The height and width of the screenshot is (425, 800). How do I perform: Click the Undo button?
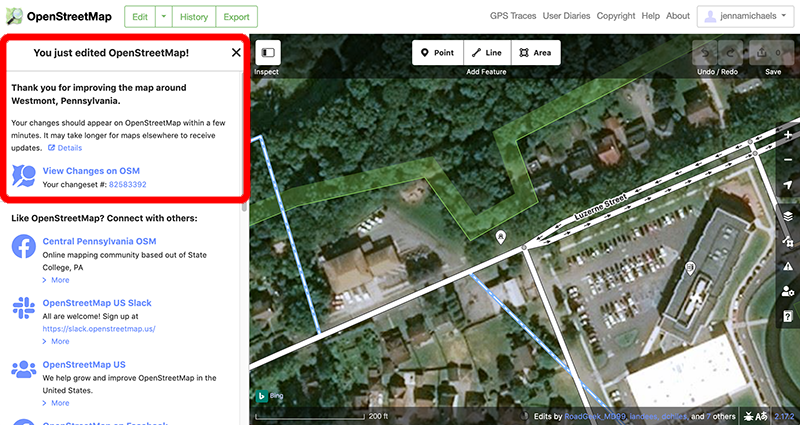click(705, 53)
